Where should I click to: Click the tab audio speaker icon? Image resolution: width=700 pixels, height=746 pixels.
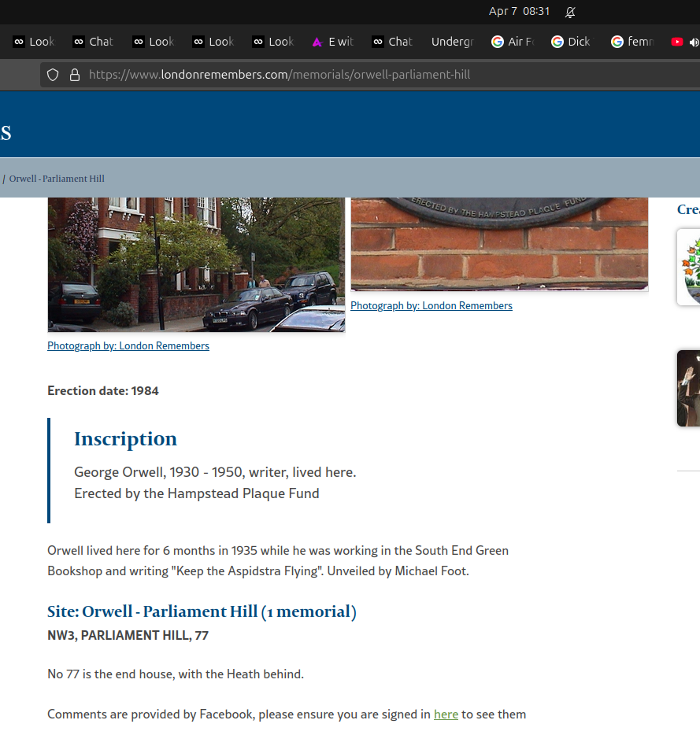pyautogui.click(x=694, y=42)
